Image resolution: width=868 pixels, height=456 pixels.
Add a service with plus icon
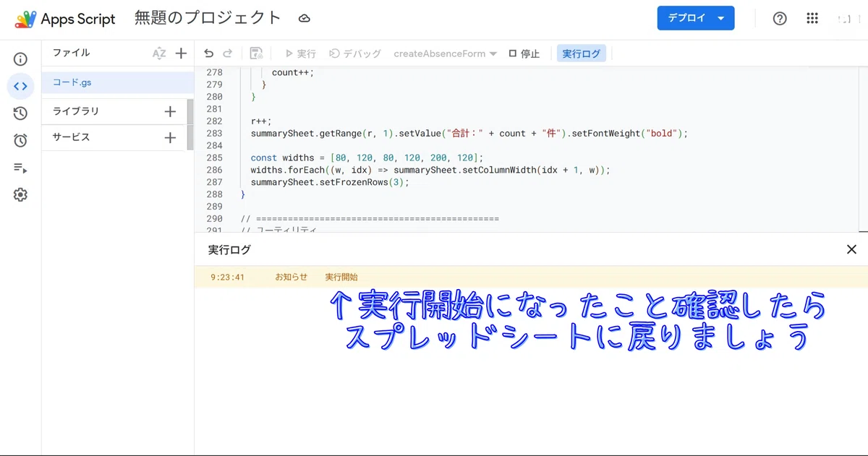click(x=170, y=137)
